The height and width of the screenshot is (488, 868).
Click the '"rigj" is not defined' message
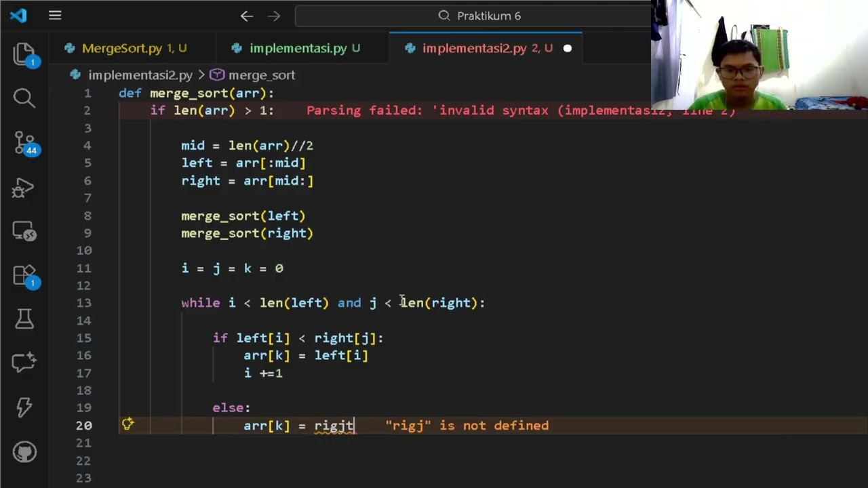467,426
